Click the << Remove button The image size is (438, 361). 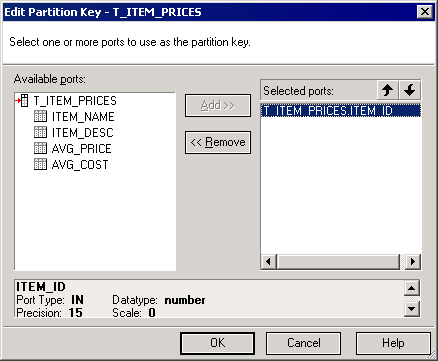(x=218, y=142)
